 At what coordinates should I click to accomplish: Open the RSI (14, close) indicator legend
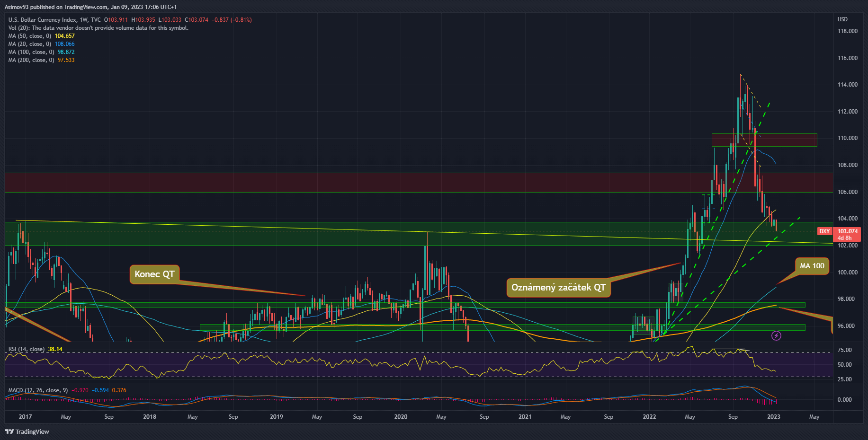27,349
